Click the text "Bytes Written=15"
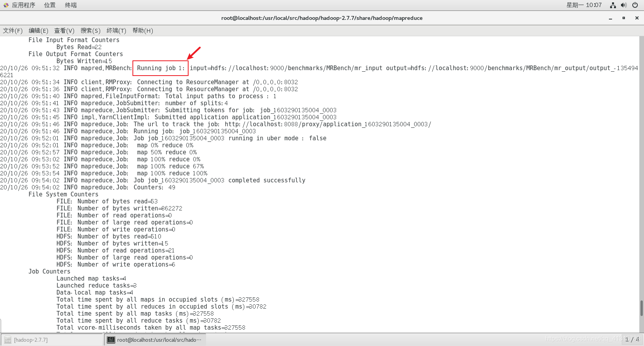 tap(84, 61)
